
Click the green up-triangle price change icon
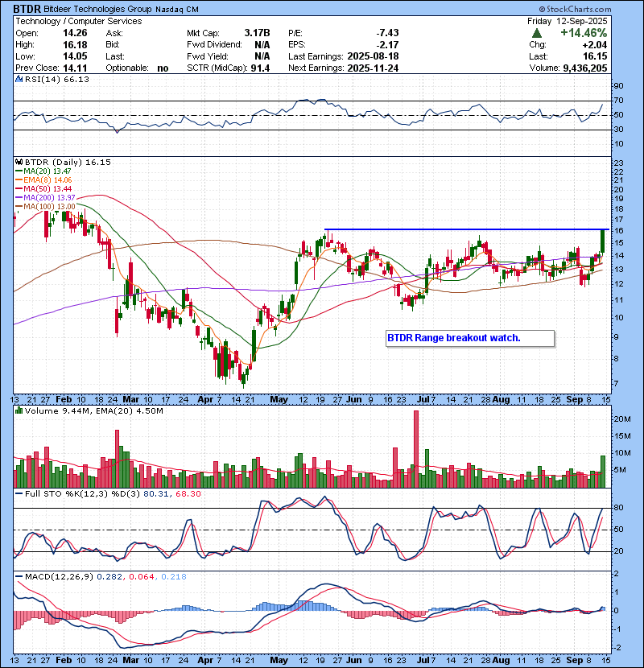tap(537, 33)
